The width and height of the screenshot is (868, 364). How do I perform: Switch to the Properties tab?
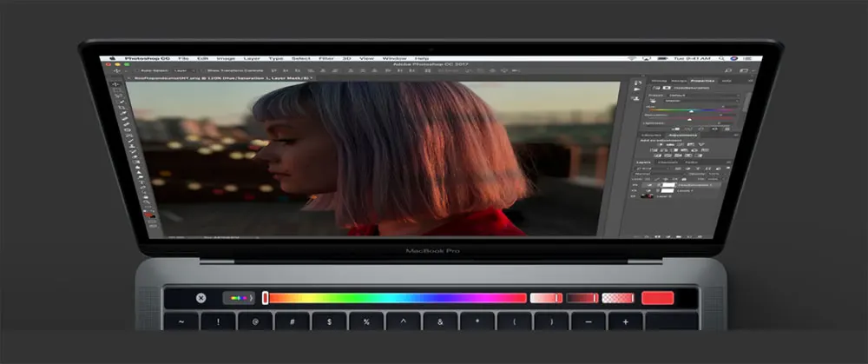(702, 81)
